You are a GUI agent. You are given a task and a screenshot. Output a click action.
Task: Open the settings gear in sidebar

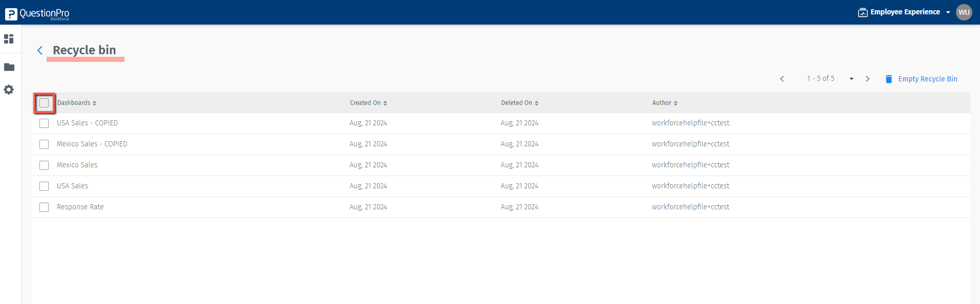click(x=9, y=90)
